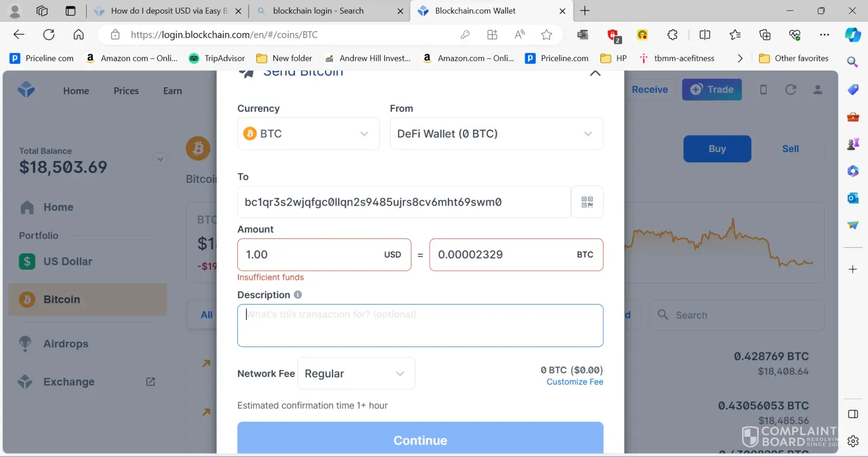Click the Blockchain.com logo icon

coord(27,90)
